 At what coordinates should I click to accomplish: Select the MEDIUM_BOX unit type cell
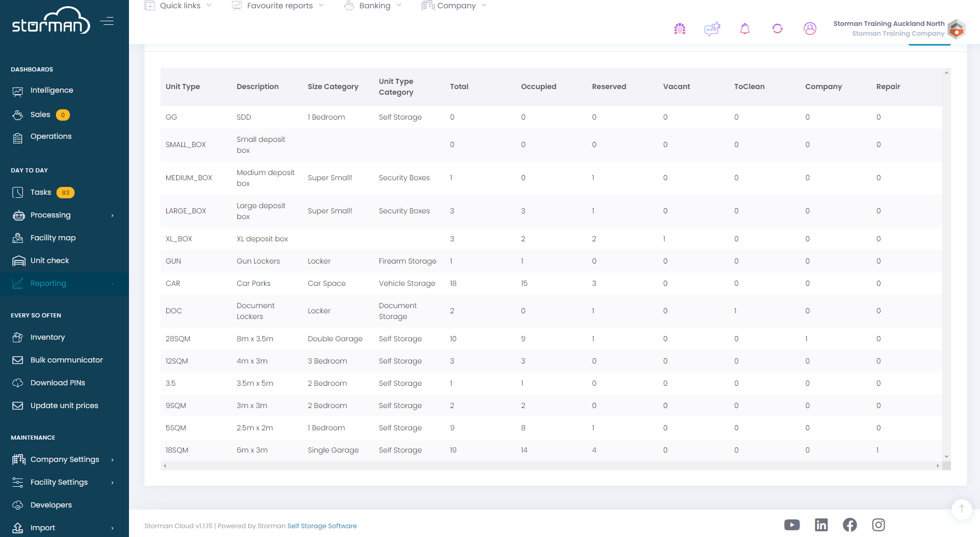(189, 178)
